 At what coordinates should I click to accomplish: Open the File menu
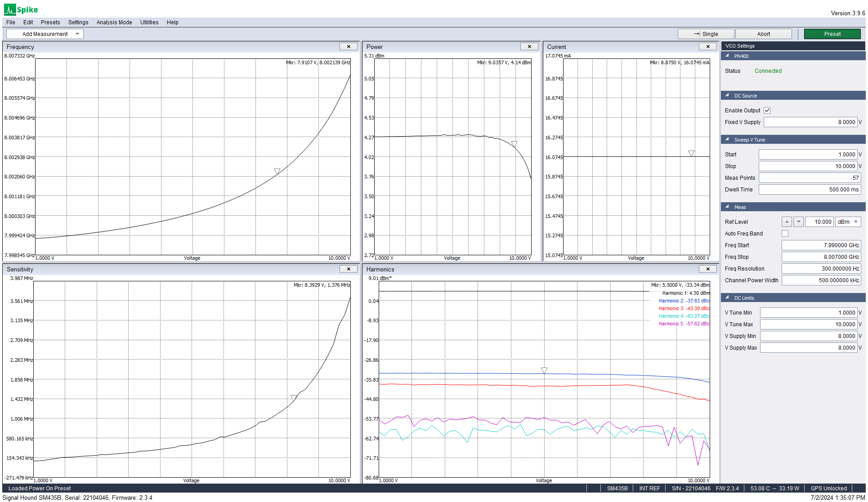[11, 22]
